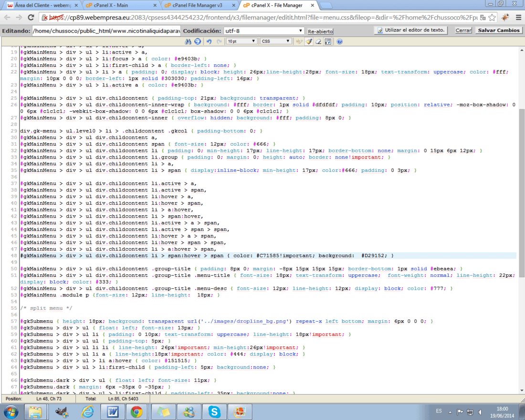This screenshot has height=420, width=525.
Task: Reload the current page
Action: 31,17
